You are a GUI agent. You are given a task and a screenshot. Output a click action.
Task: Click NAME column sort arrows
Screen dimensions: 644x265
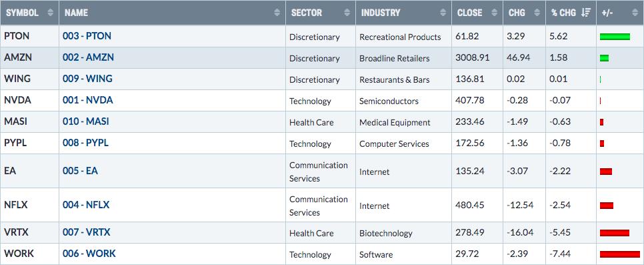click(x=277, y=13)
